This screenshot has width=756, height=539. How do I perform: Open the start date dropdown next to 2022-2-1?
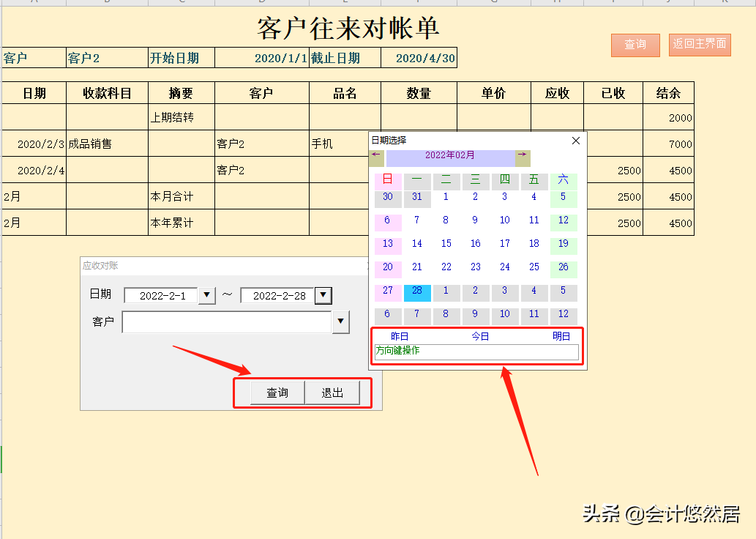pyautogui.click(x=207, y=295)
